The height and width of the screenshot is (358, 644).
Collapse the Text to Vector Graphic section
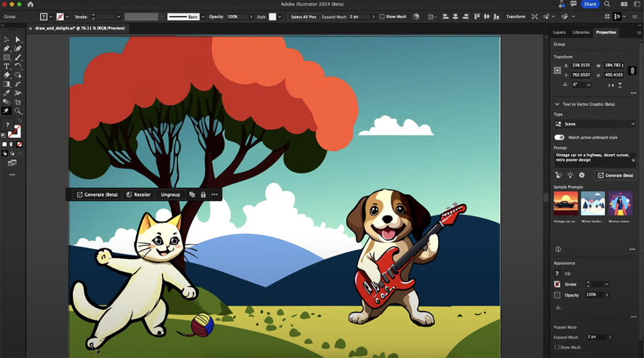[x=557, y=104]
